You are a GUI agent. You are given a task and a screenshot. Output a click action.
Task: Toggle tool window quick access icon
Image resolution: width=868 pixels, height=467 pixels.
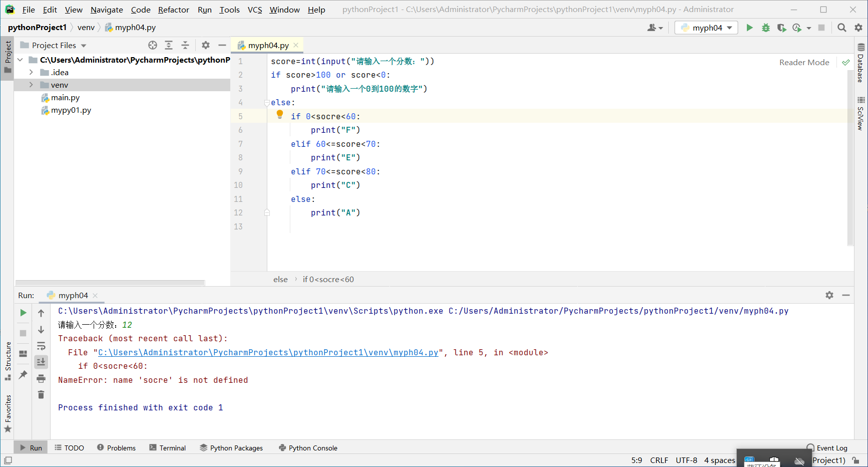pyautogui.click(x=8, y=460)
